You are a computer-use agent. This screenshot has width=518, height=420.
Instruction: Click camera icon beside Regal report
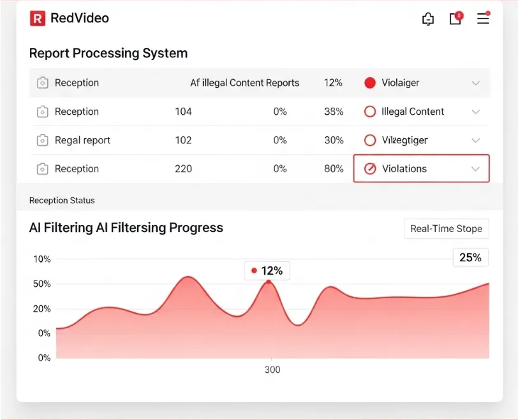tap(42, 140)
